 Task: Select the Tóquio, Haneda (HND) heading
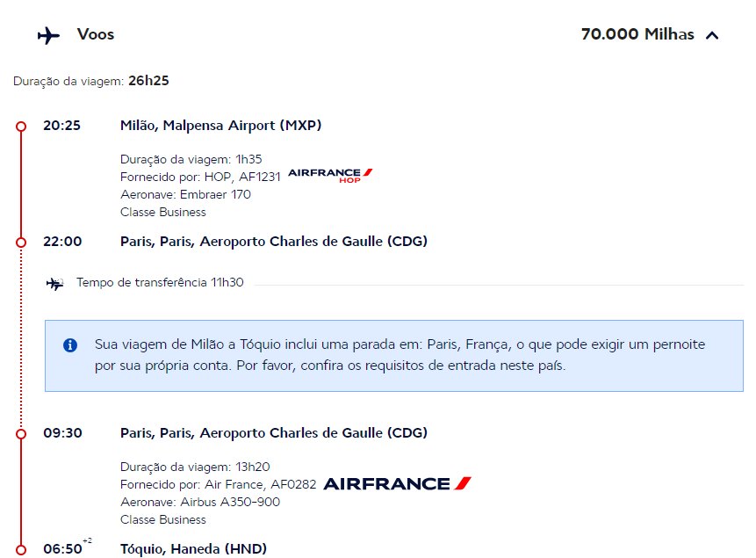tap(193, 549)
